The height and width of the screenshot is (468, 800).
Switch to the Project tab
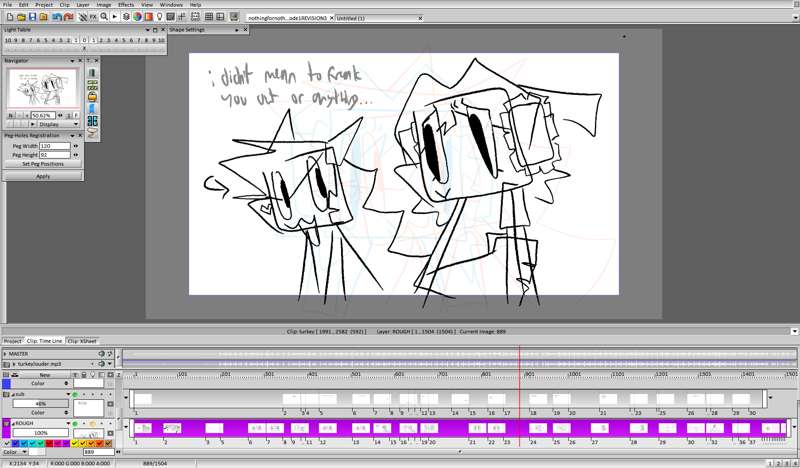click(x=13, y=341)
